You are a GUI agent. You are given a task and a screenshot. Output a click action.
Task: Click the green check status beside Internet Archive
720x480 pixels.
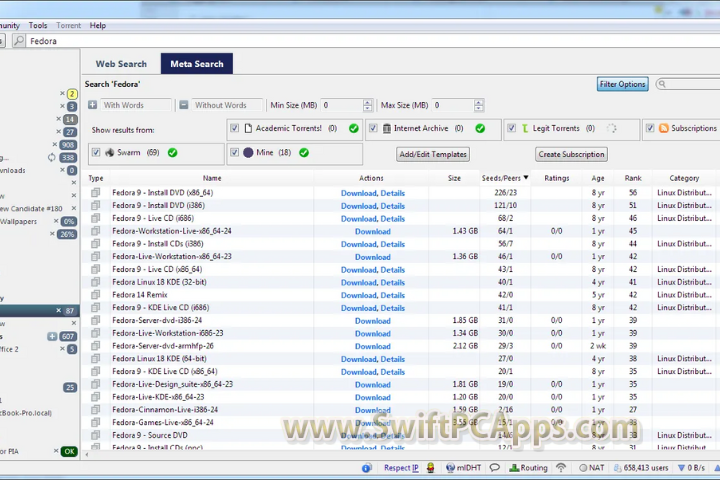pos(480,128)
